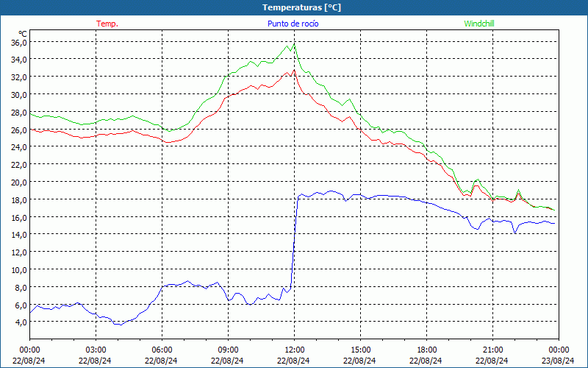Viewport: 588px width, 368px height.
Task: Click the 16,0 y-axis value
Action: tap(19, 217)
